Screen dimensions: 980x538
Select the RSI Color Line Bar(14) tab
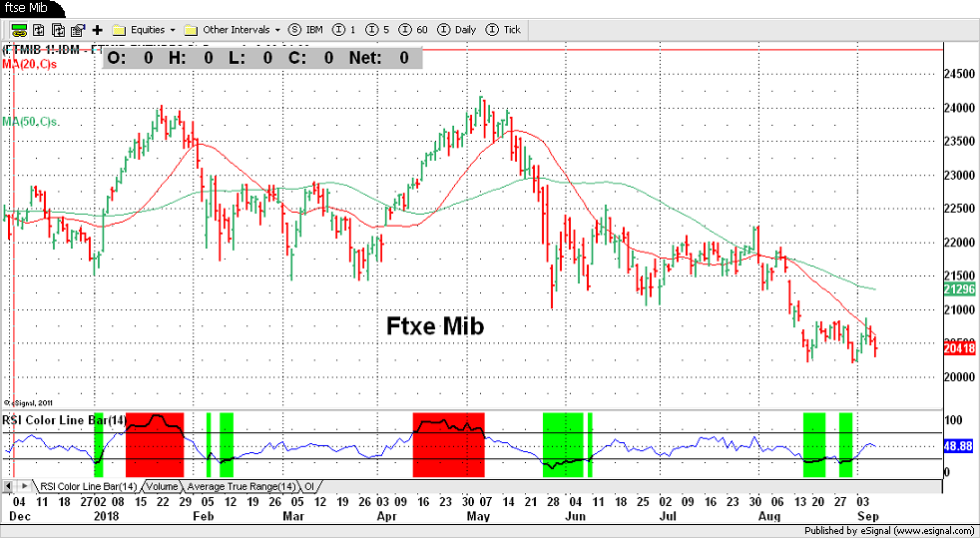[88, 486]
